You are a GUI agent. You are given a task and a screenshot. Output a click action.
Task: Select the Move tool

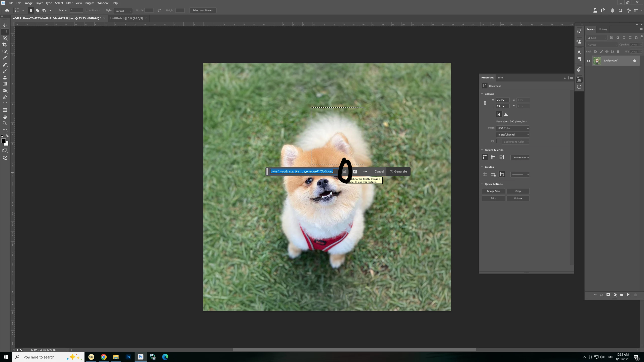click(x=5, y=25)
